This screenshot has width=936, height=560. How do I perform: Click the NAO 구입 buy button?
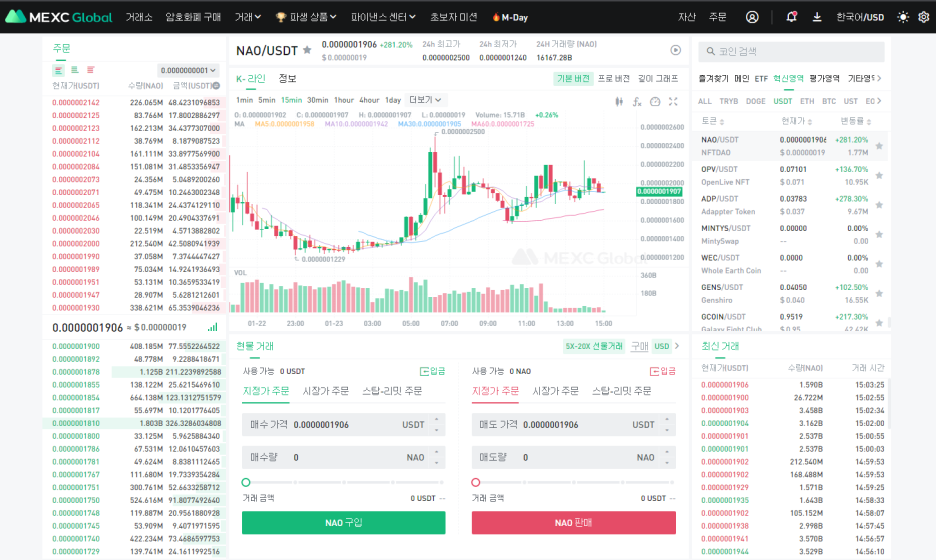pos(343,522)
